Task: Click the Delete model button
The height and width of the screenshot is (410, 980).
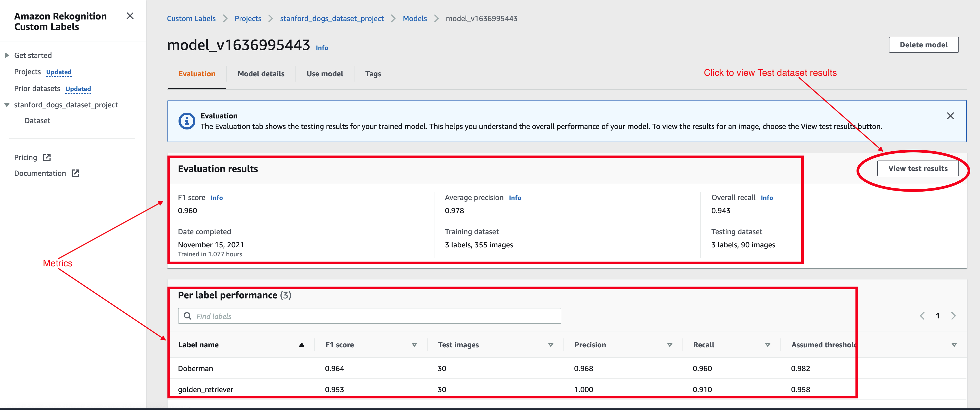Action: point(923,45)
